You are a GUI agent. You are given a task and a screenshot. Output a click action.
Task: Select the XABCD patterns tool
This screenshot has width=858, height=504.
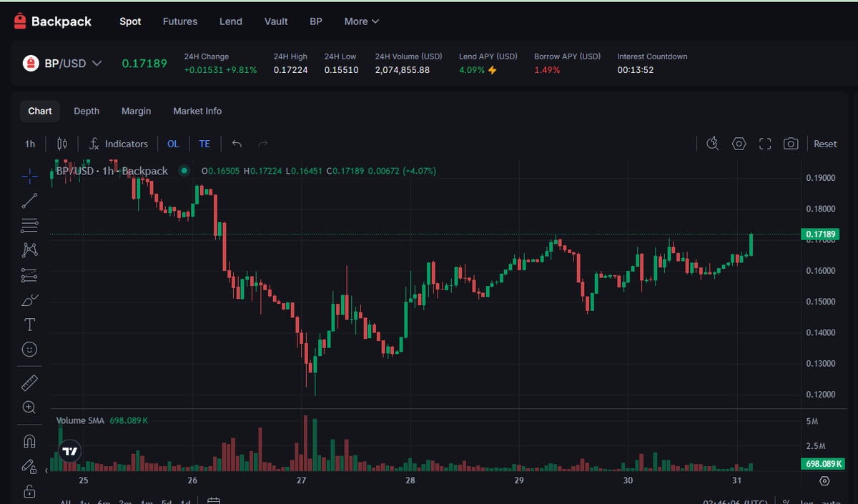tap(29, 249)
